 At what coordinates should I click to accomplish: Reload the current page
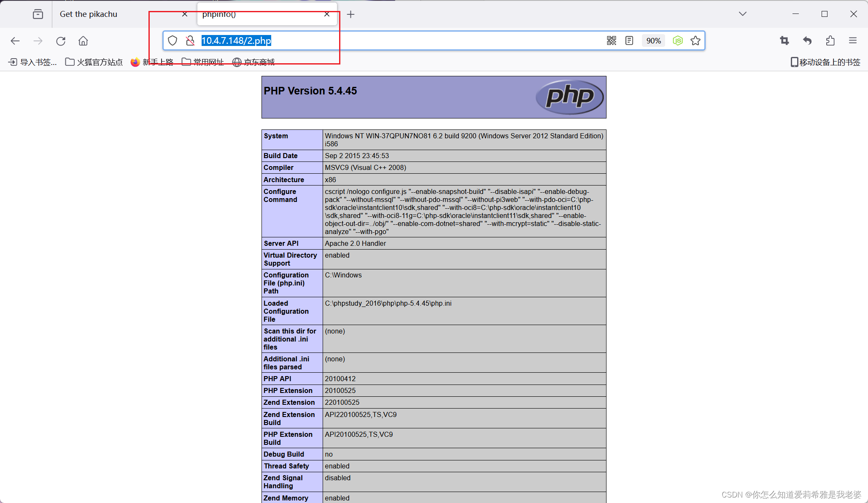click(x=61, y=41)
